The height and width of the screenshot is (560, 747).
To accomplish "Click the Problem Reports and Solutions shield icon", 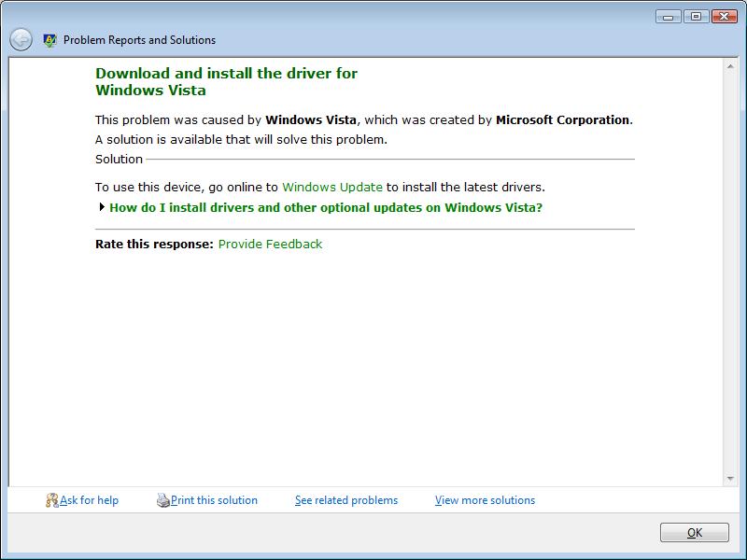I will pyautogui.click(x=49, y=40).
